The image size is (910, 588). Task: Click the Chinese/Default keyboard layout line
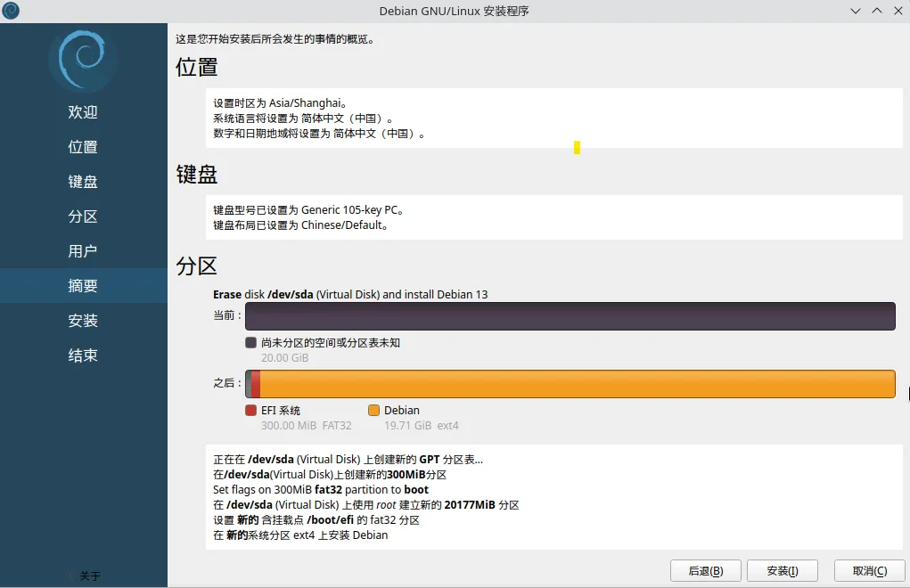point(300,225)
